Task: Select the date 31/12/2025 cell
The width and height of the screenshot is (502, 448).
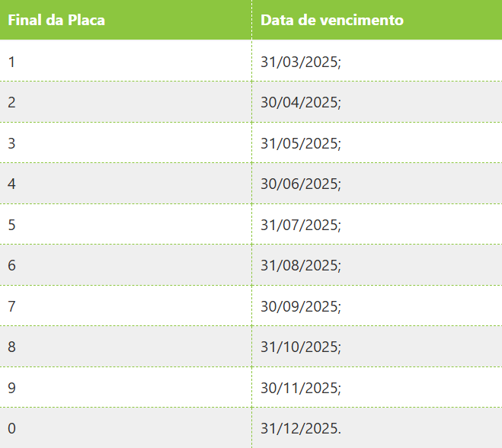Action: [377, 428]
